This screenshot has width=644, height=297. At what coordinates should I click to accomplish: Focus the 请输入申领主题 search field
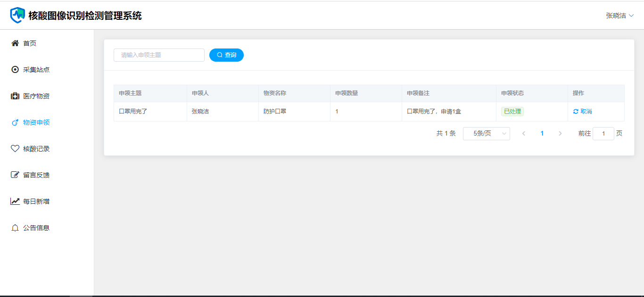(159, 55)
